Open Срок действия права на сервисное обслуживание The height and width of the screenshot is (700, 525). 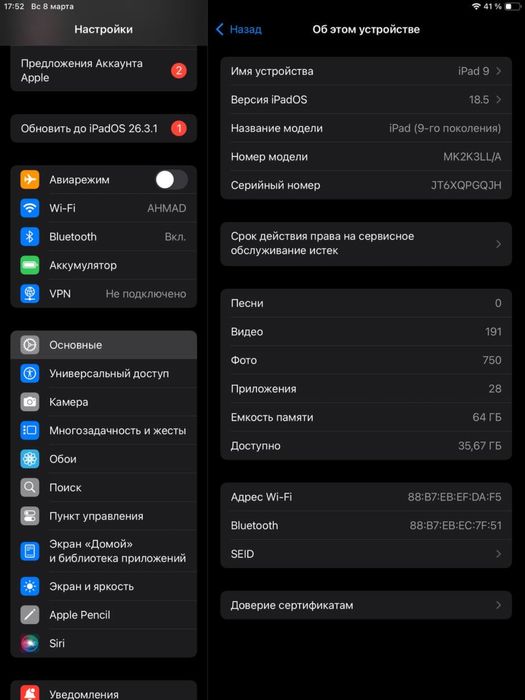366,244
